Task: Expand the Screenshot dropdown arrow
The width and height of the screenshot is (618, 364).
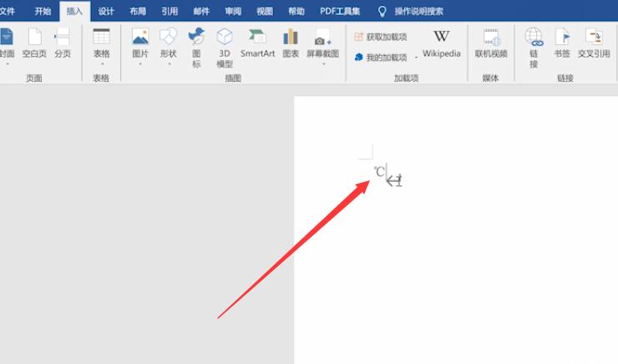Action: tap(323, 63)
